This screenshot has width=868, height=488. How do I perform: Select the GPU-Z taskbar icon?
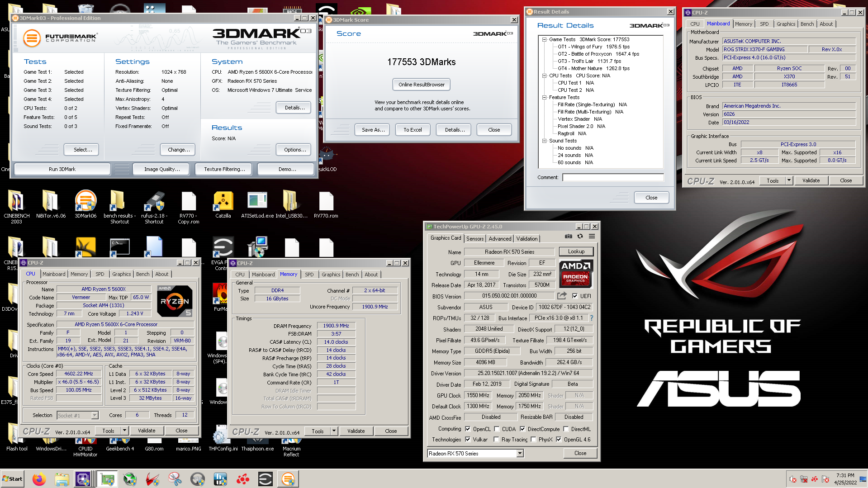point(107,479)
